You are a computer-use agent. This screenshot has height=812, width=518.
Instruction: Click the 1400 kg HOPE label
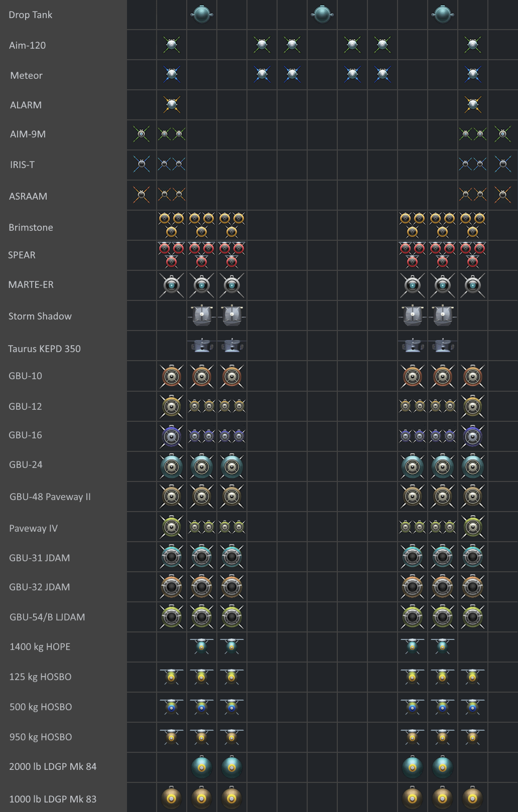(40, 646)
